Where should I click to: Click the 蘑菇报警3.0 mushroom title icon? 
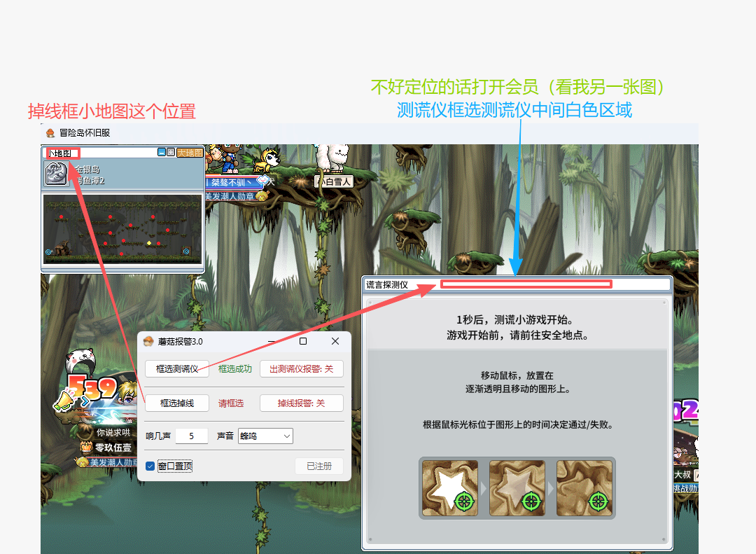coord(148,341)
